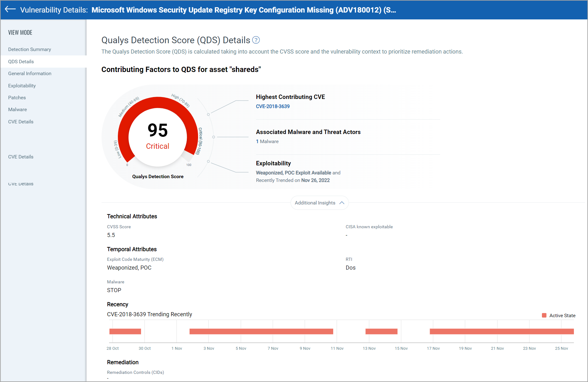The height and width of the screenshot is (382, 588).
Task: Open the Patches view
Action: pyautogui.click(x=17, y=98)
